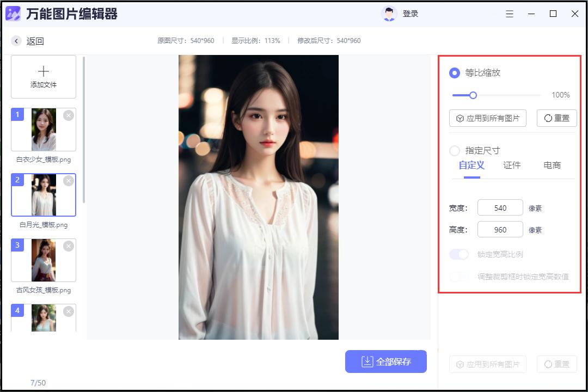The width and height of the screenshot is (588, 392).
Task: Click the scale percentage slider handle
Action: point(473,95)
